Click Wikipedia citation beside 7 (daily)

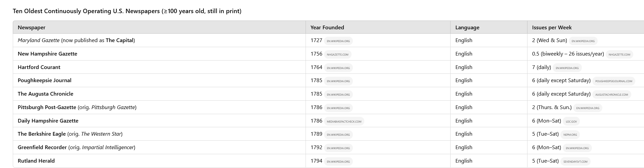pos(567,68)
